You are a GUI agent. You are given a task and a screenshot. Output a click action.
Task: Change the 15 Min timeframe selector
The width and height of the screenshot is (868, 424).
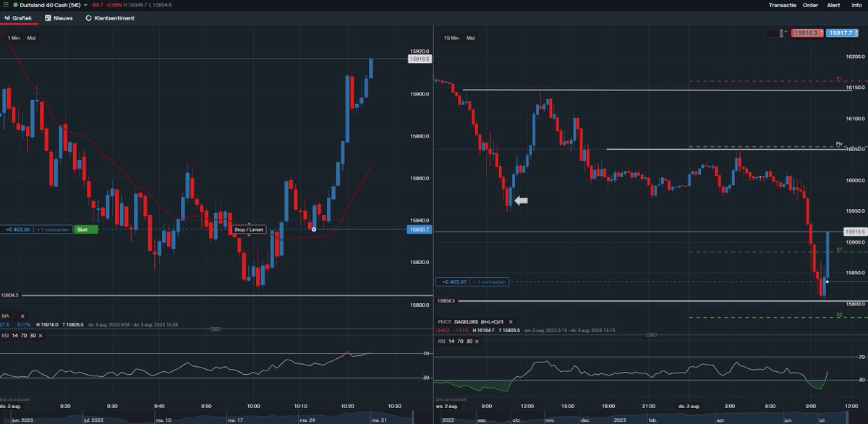[451, 38]
